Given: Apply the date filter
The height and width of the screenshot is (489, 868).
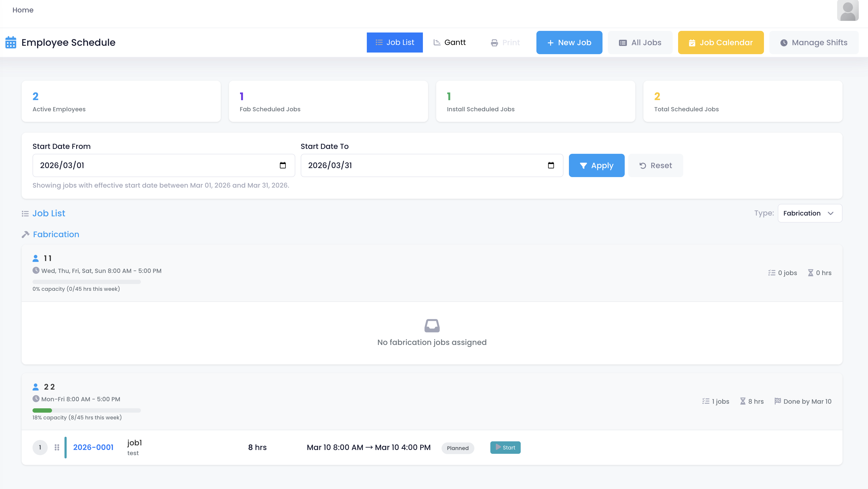Looking at the screenshot, I should tap(597, 165).
